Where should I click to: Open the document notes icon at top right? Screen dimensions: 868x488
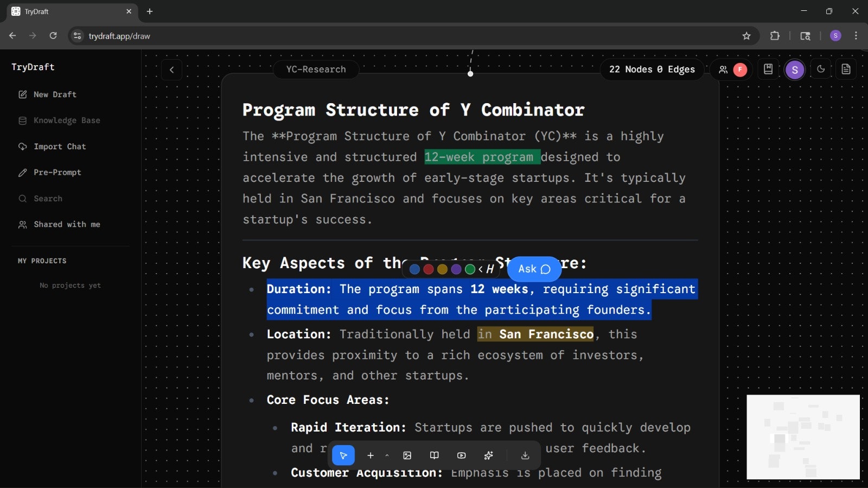(x=846, y=69)
